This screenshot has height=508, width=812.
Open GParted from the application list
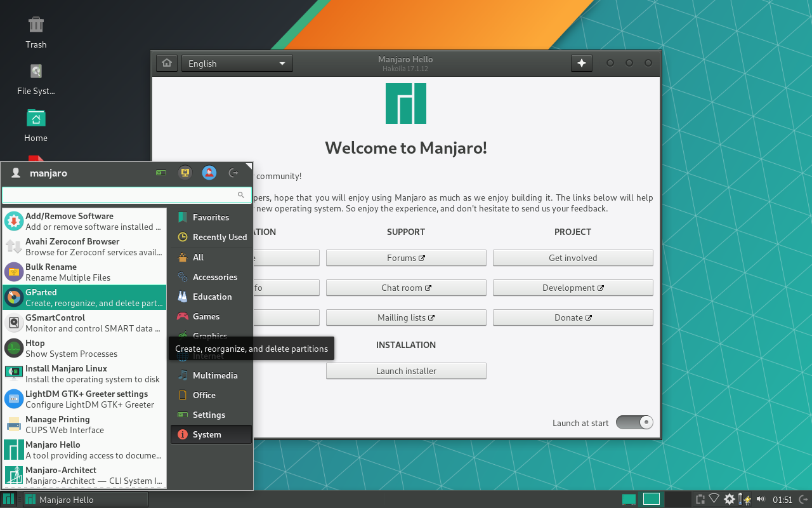click(x=84, y=297)
